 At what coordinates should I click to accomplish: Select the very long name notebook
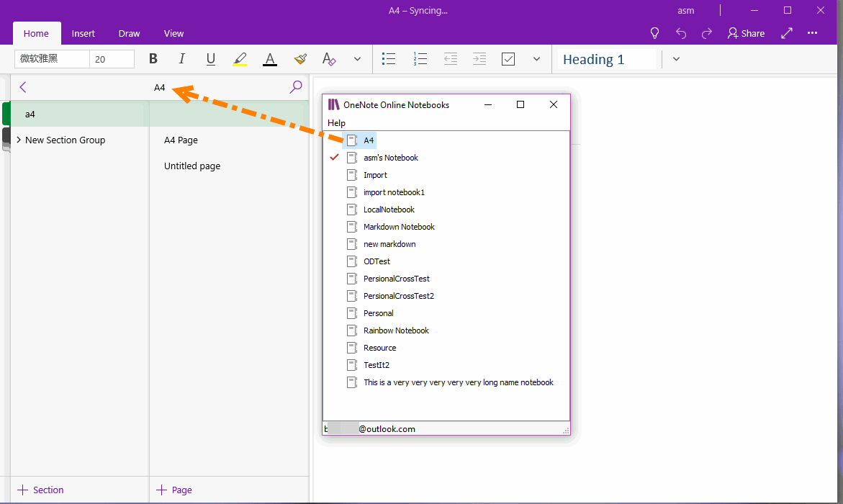459,382
